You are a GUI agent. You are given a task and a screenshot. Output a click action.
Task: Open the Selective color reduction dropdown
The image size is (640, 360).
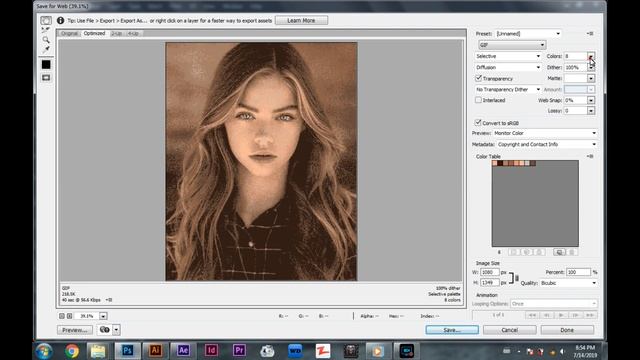click(508, 56)
